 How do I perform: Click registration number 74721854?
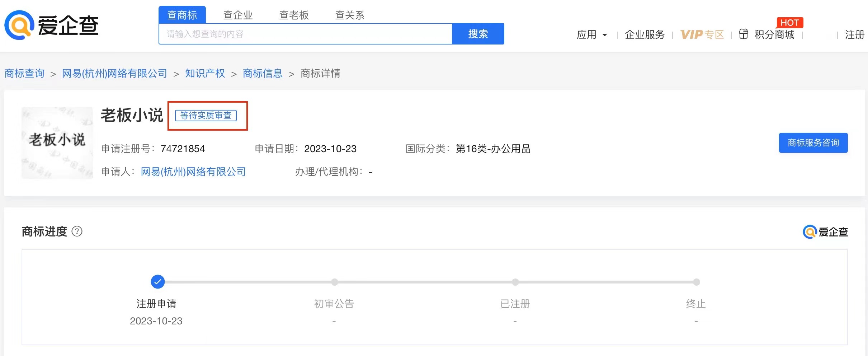[183, 149]
